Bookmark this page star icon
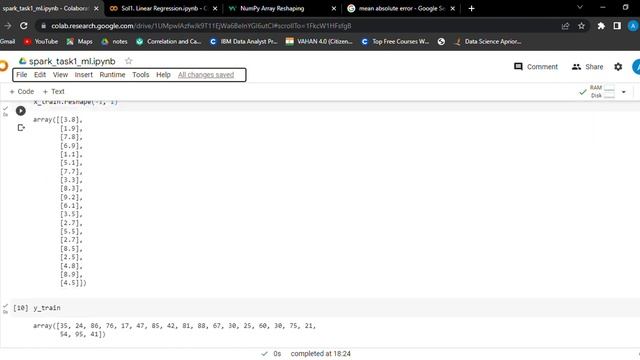The height and width of the screenshot is (360, 640). (581, 26)
